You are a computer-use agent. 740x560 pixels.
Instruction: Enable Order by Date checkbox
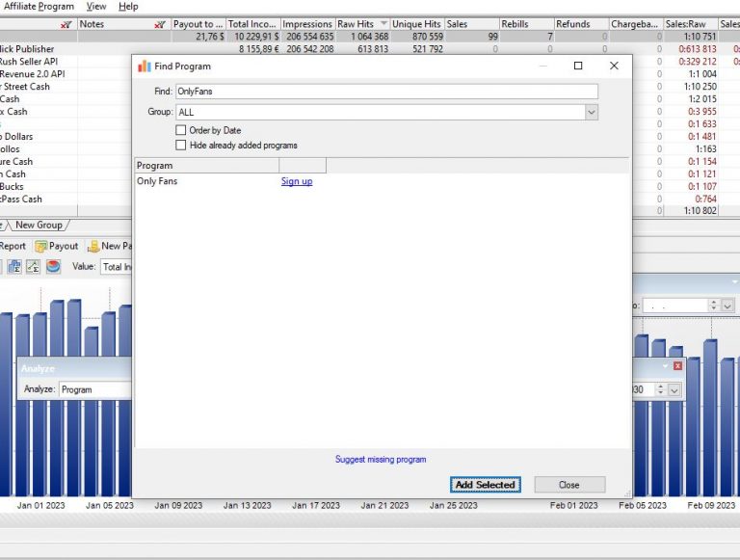(180, 130)
